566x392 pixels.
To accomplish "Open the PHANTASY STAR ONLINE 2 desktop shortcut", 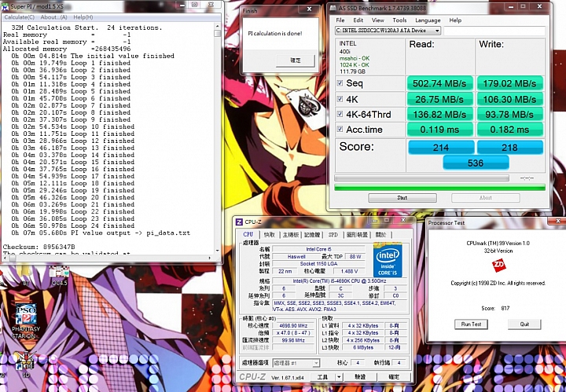I will tap(26, 321).
